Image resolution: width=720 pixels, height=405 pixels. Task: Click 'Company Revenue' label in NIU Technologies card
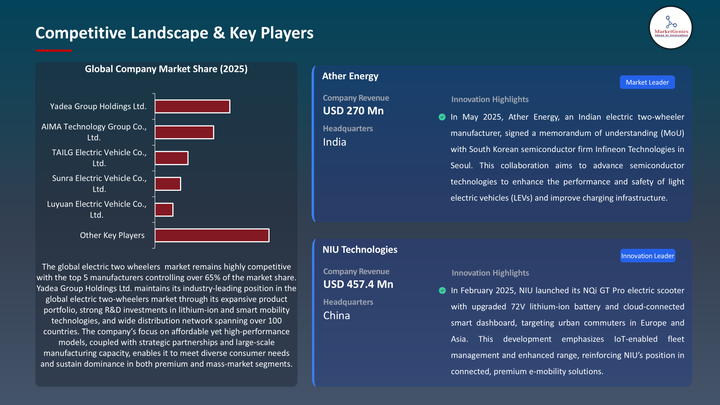pos(356,271)
